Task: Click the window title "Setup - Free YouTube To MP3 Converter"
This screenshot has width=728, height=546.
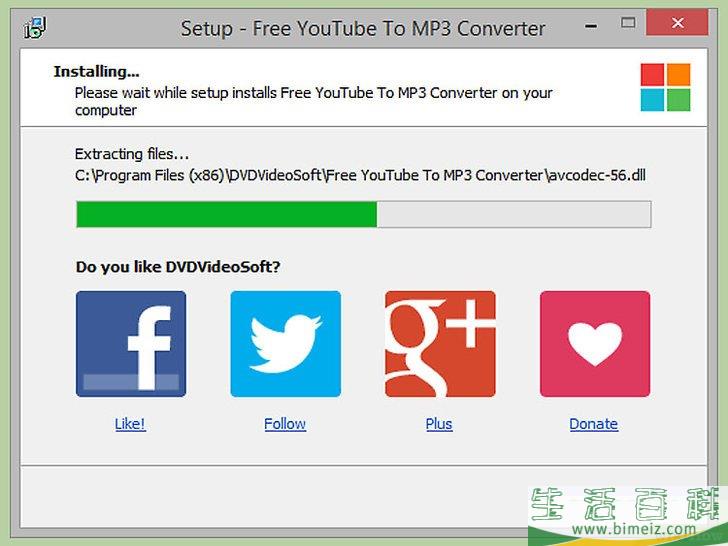Action: (363, 29)
